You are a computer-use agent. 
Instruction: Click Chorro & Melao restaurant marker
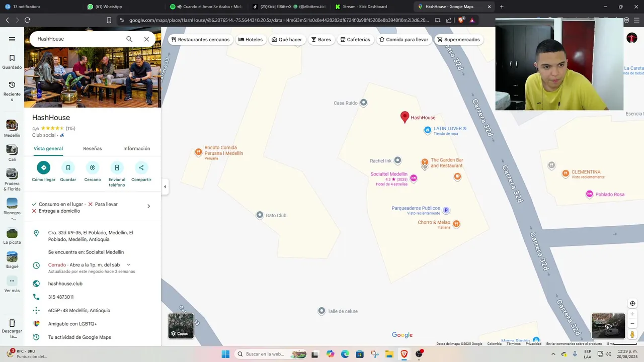tap(456, 223)
